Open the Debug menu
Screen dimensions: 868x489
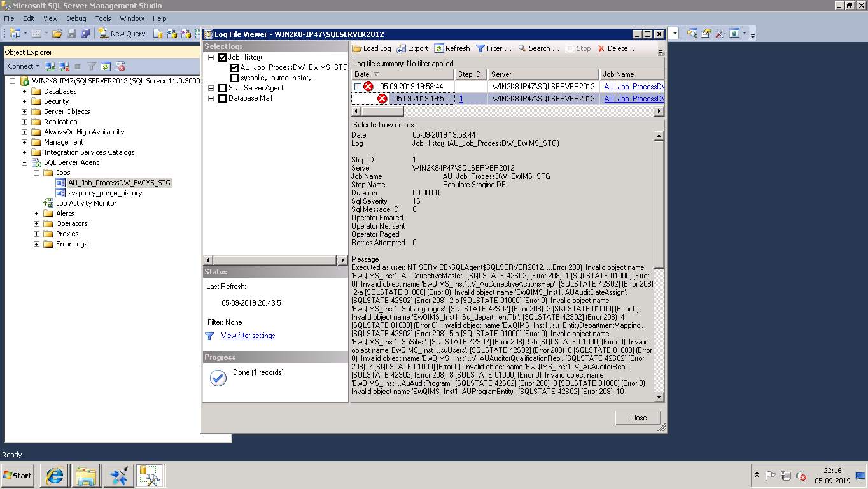(76, 18)
